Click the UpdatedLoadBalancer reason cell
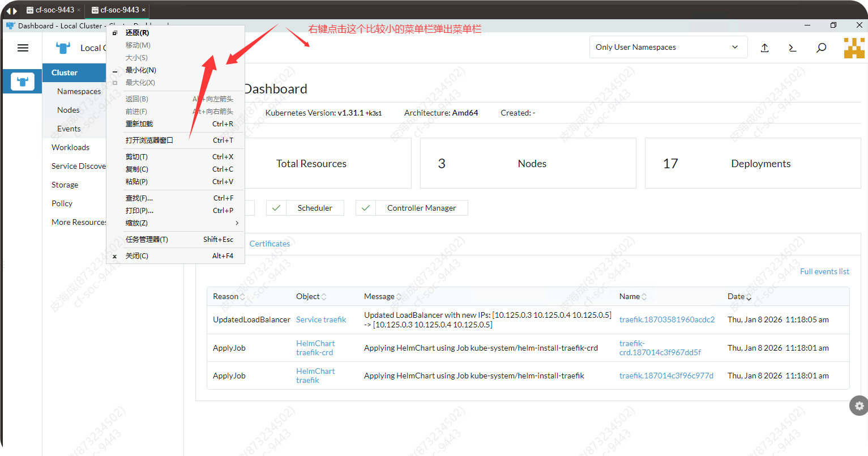The image size is (868, 456). 251,319
